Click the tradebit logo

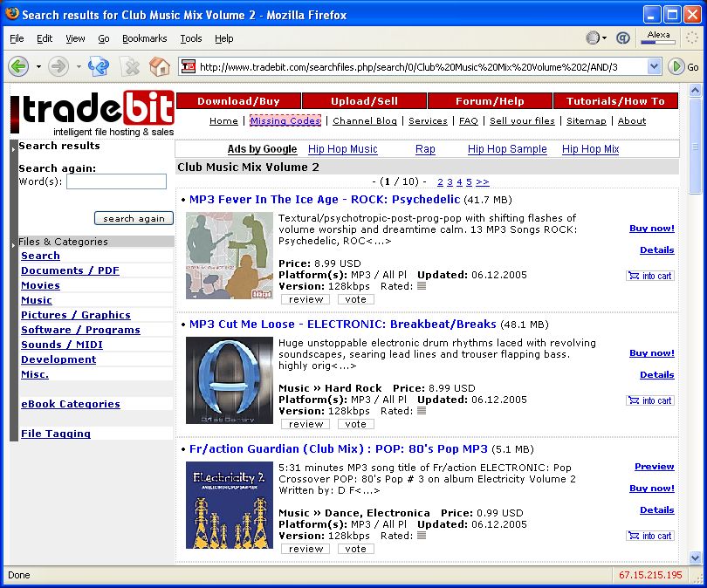[93, 113]
